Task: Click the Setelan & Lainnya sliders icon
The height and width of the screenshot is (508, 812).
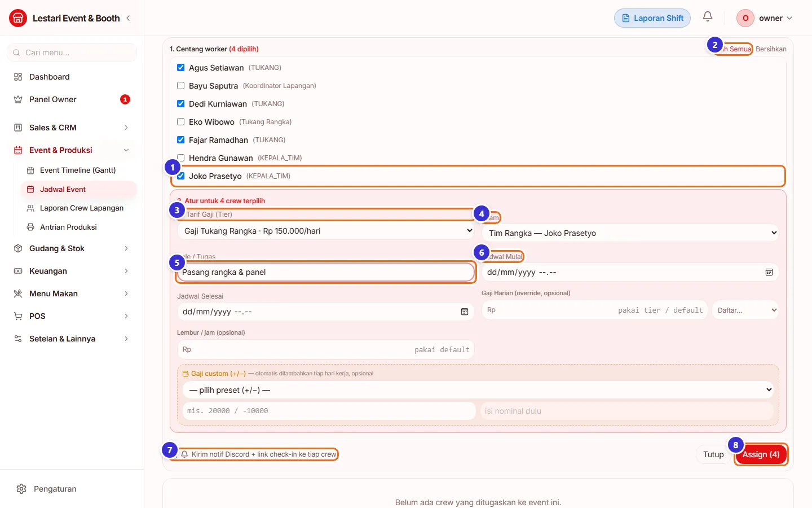Action: [18, 339]
